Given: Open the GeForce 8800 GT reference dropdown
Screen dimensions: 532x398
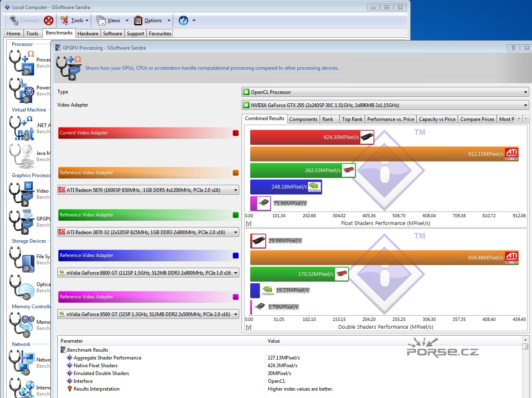Looking at the screenshot, I should [x=148, y=273].
